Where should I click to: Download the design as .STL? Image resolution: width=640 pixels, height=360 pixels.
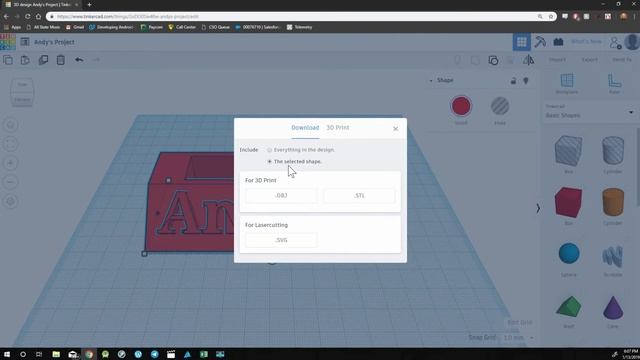coord(359,196)
